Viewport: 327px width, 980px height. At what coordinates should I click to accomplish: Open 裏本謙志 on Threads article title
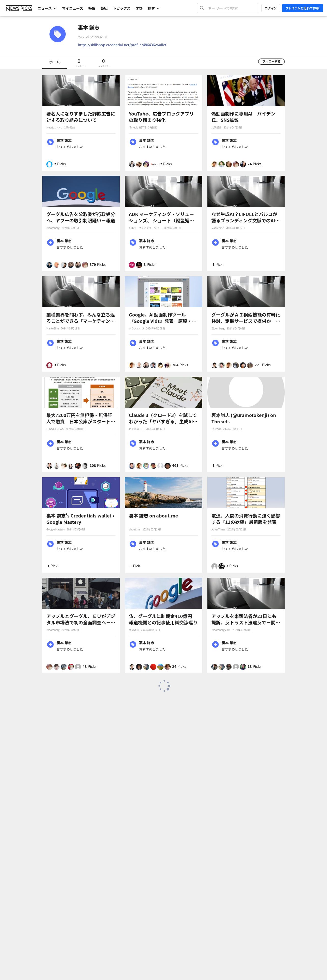(244, 418)
